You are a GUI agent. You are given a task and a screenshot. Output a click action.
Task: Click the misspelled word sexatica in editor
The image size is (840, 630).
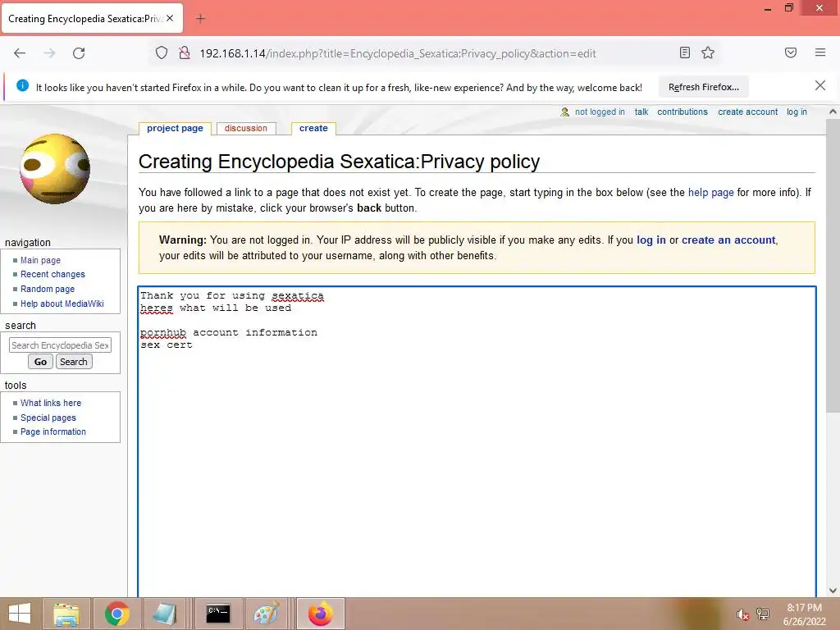click(x=297, y=295)
